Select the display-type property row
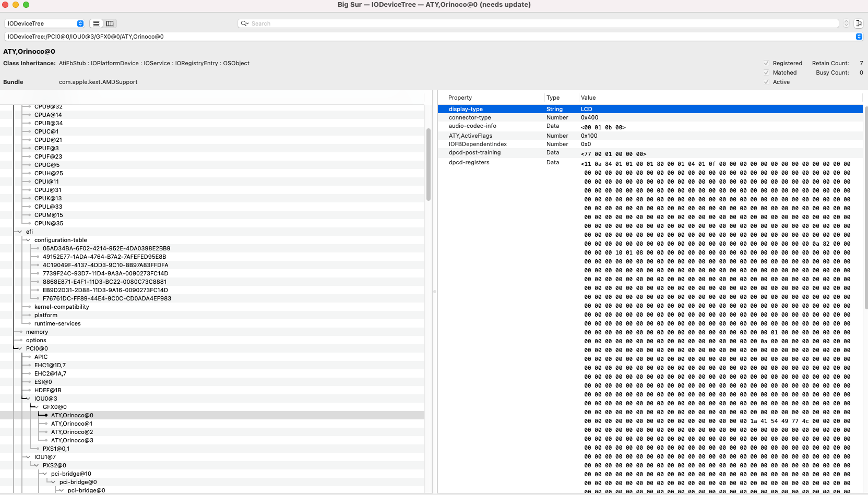Screen dimensions: 868x495 click(x=650, y=109)
